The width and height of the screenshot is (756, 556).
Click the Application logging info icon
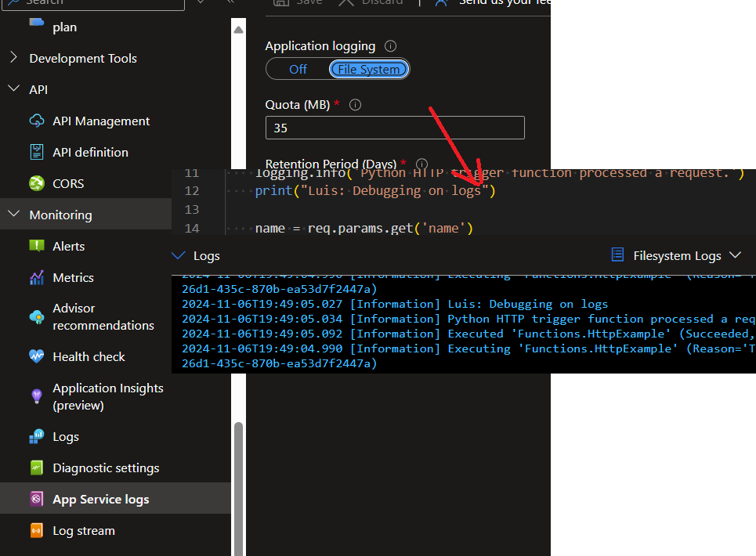point(391,46)
